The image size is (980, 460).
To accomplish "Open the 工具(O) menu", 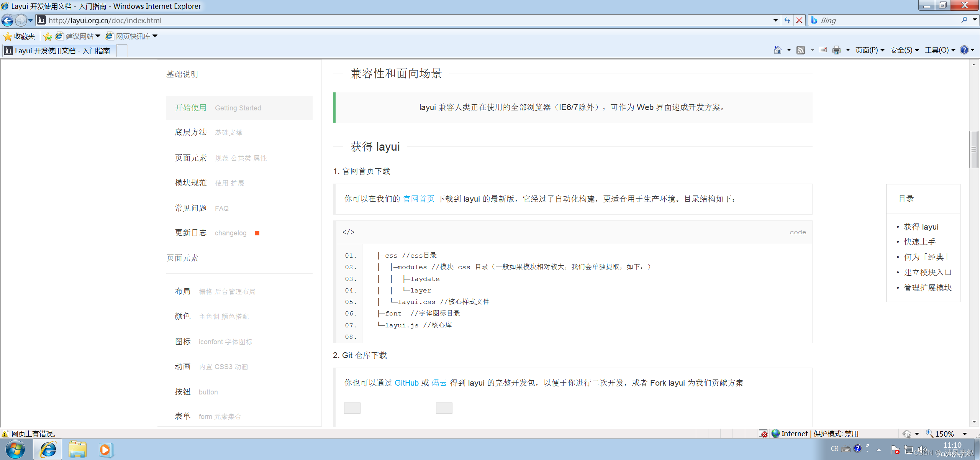I will 940,50.
